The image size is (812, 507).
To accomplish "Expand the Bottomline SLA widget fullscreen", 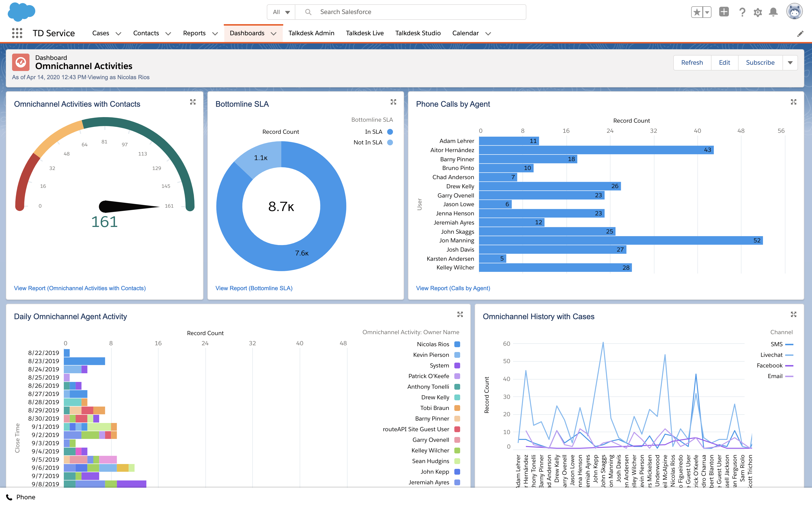I will point(394,102).
